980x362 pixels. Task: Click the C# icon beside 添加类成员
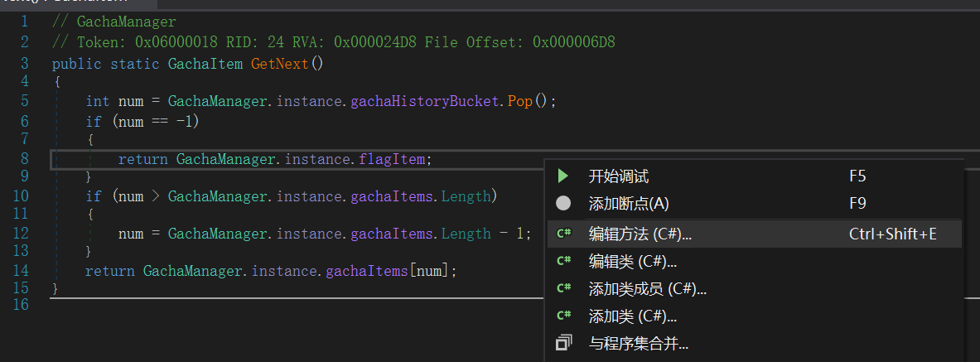click(564, 287)
